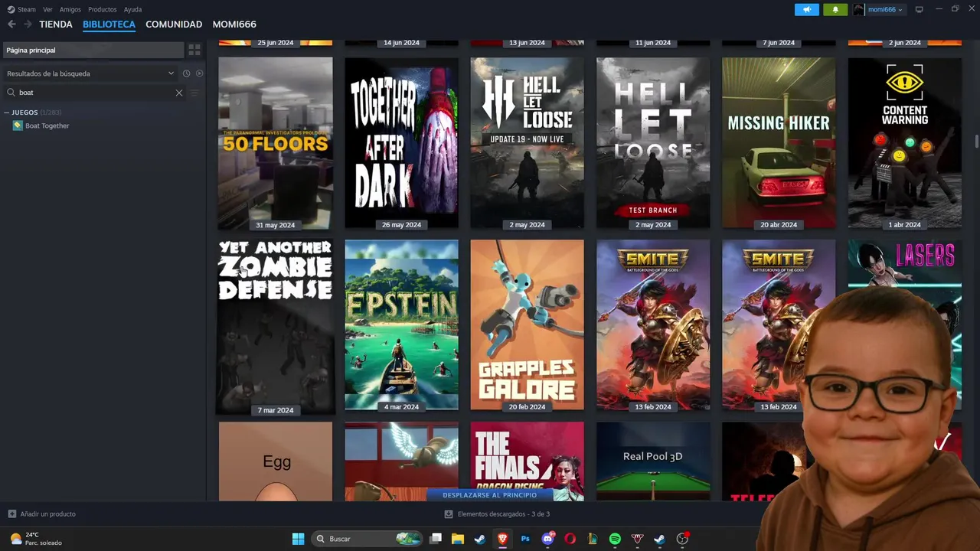Click the Steam logo menu icon

pos(11,9)
